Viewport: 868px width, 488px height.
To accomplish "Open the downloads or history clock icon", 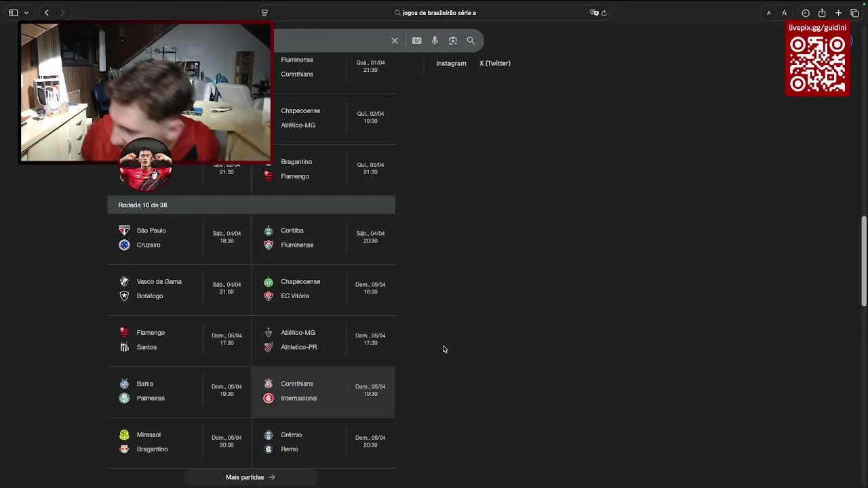I will click(x=806, y=13).
